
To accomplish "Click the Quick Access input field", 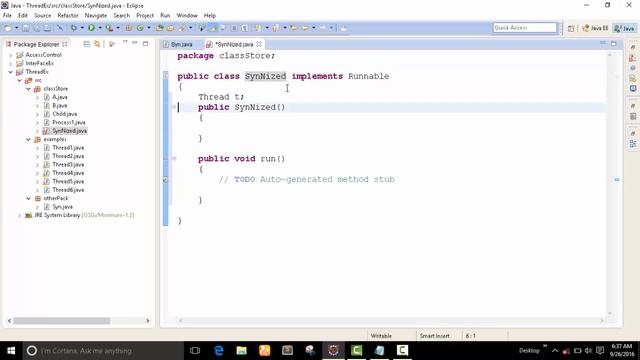I will (524, 28).
